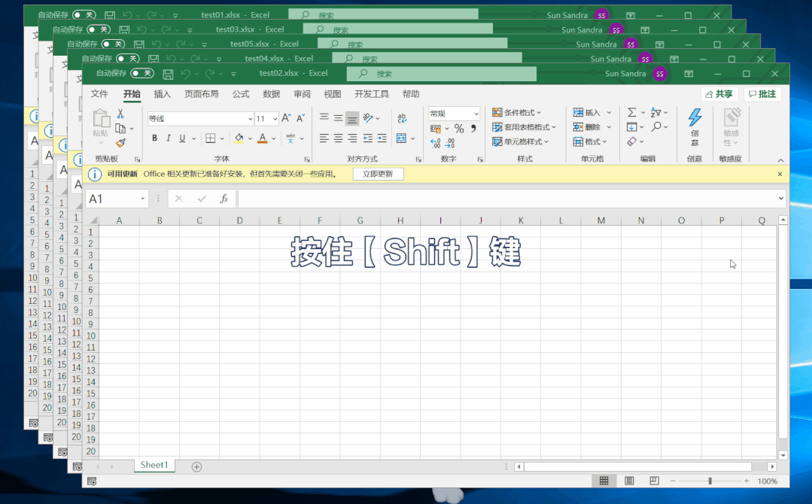Click the AutoSum sigma icon
Image resolution: width=812 pixels, height=504 pixels.
tap(632, 112)
